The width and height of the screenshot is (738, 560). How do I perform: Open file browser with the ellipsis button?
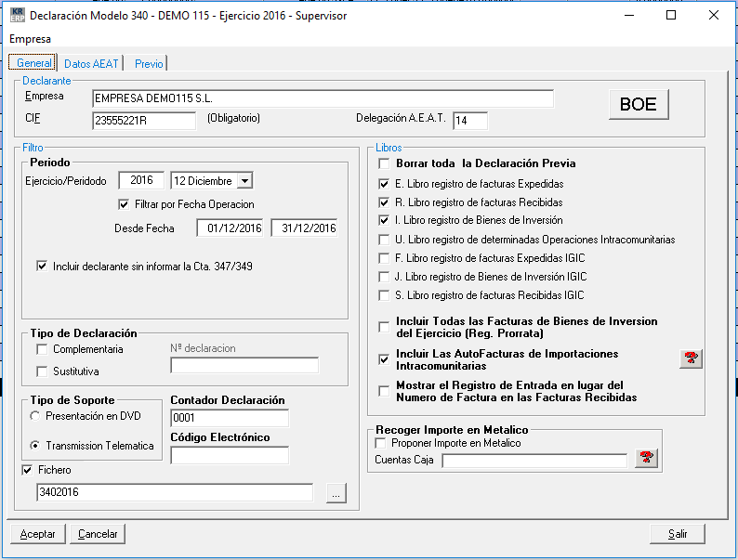click(336, 494)
